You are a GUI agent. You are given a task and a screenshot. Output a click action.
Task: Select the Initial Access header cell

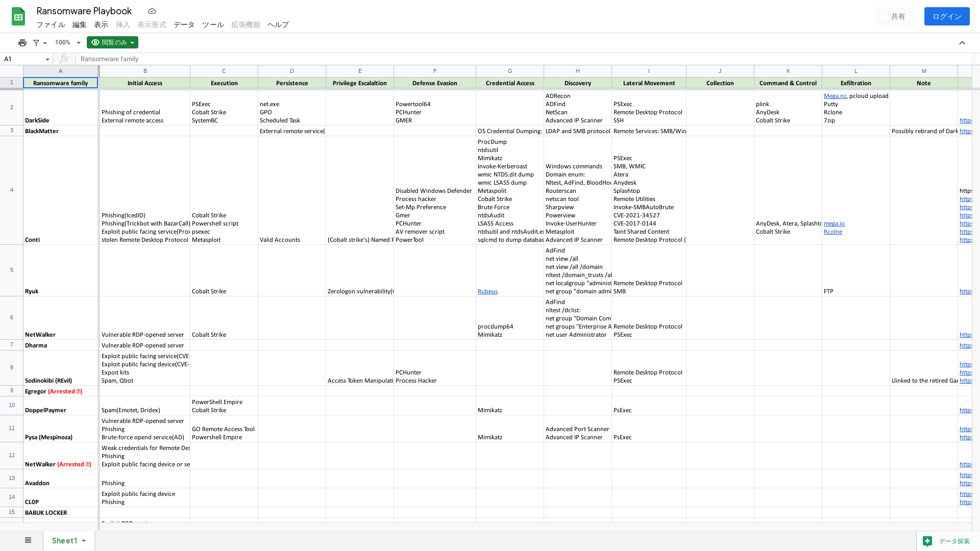[x=145, y=83]
